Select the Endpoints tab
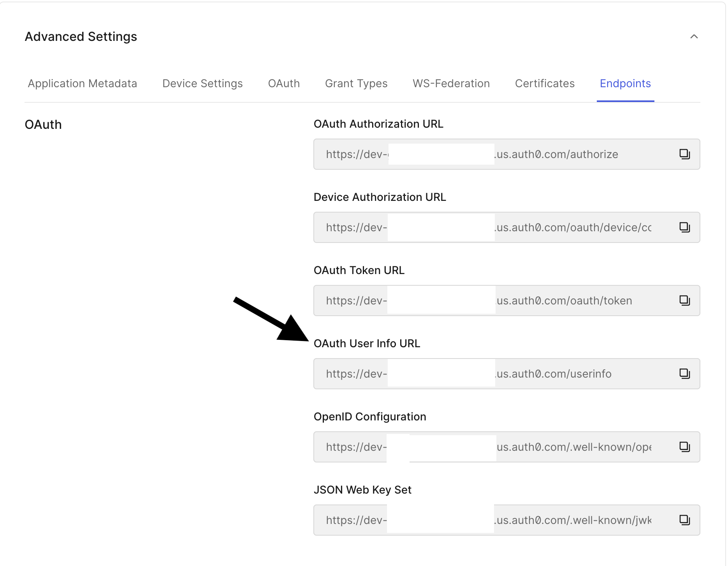The image size is (728, 566). 625,83
